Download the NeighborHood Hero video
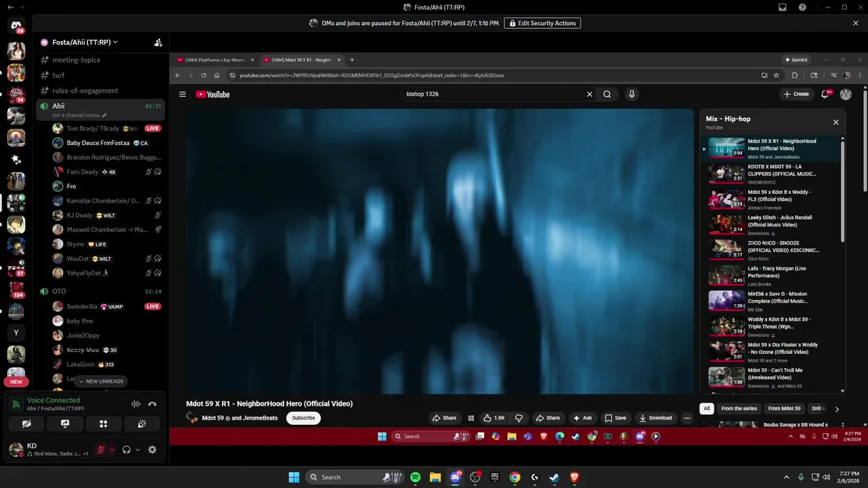 656,418
